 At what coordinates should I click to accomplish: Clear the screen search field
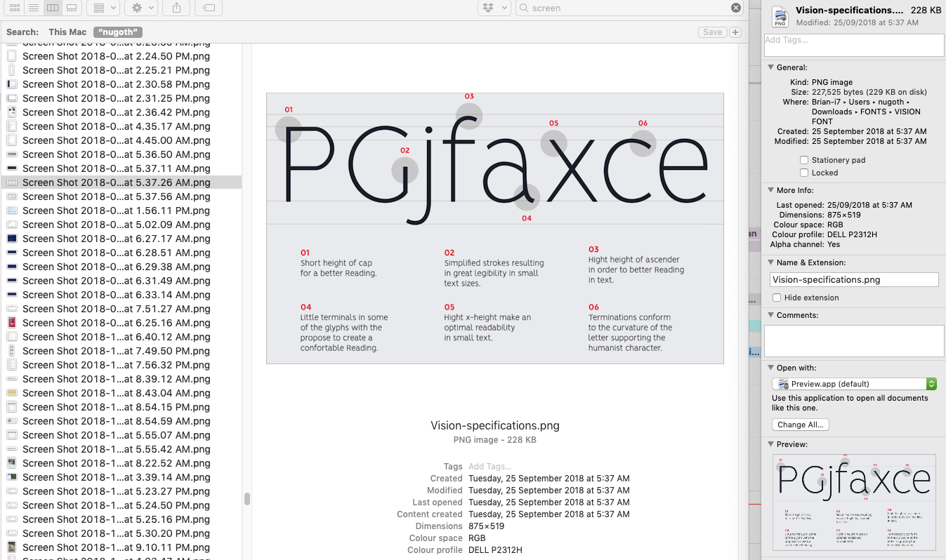735,8
